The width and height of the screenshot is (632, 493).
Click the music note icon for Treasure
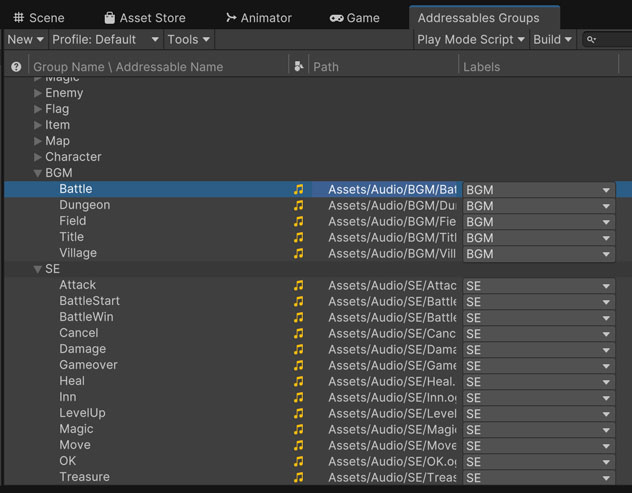point(299,477)
